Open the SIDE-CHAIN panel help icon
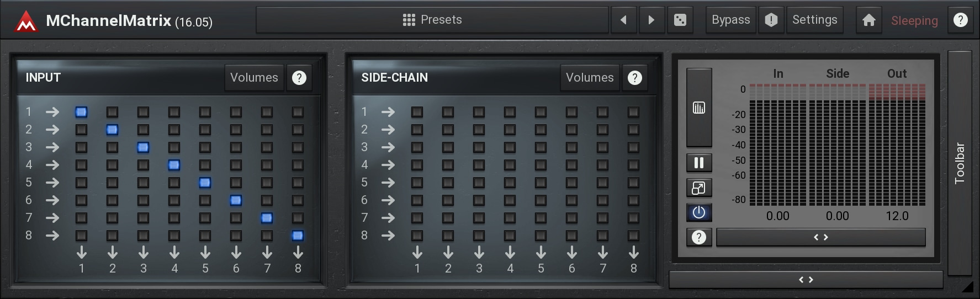 coord(635,78)
